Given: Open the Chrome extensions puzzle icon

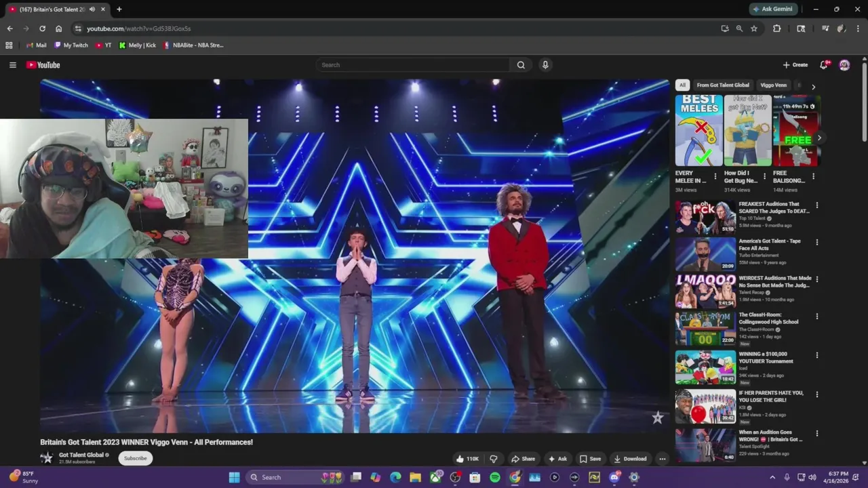Looking at the screenshot, I should (x=777, y=28).
